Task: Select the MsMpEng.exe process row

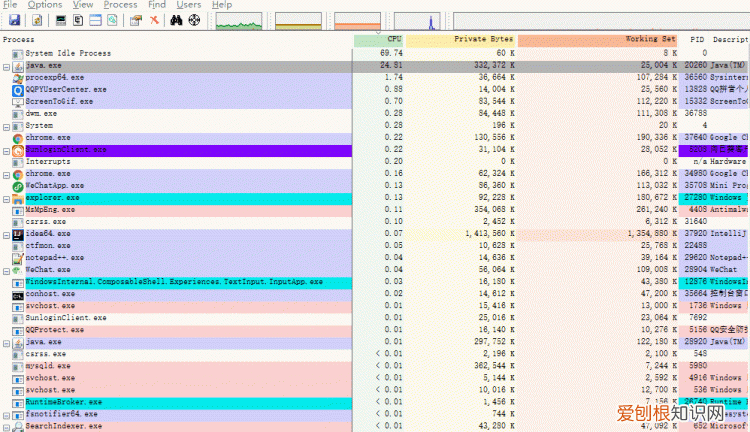Action: point(375,210)
